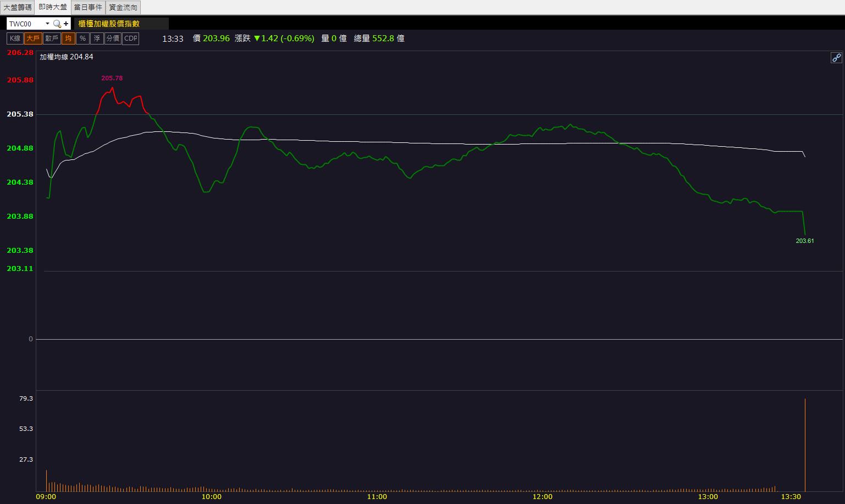Toggle the 大戶 indicator off
Image resolution: width=845 pixels, height=504 pixels.
(x=33, y=38)
